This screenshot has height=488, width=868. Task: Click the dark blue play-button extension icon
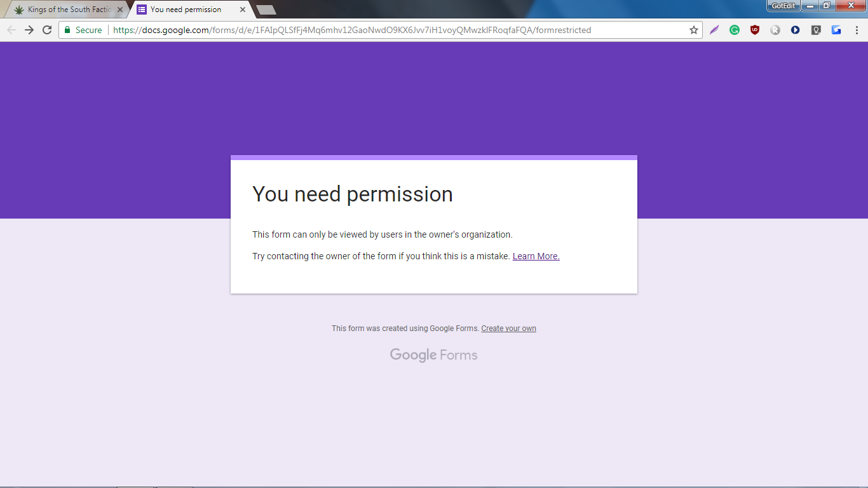tap(796, 30)
